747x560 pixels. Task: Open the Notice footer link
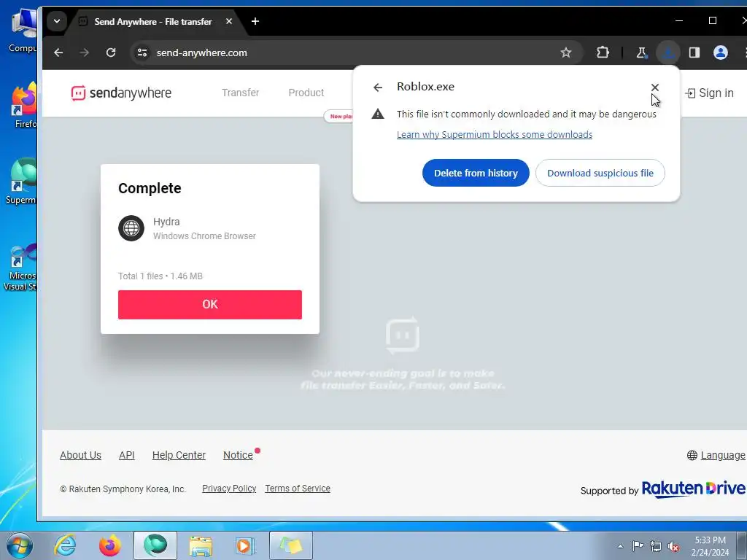click(239, 455)
